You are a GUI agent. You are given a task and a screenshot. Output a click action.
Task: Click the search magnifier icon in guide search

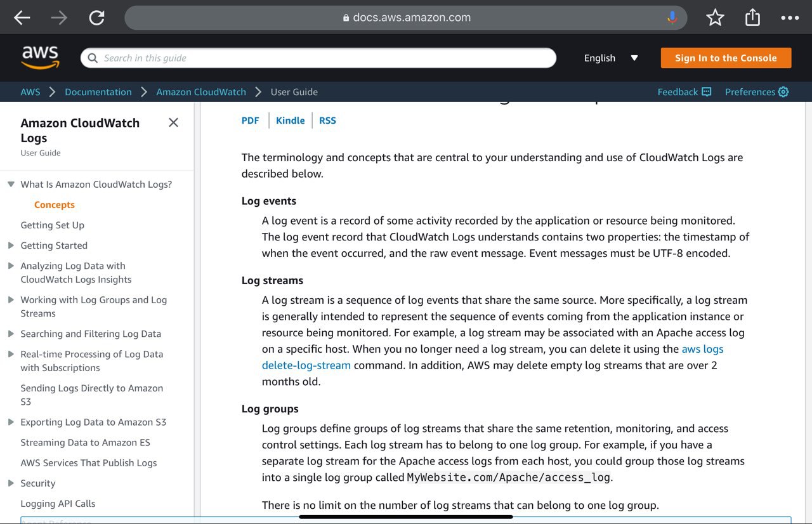(93, 58)
